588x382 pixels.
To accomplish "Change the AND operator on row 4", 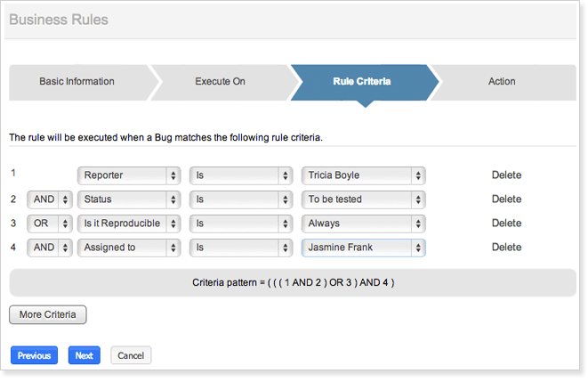I will [50, 248].
